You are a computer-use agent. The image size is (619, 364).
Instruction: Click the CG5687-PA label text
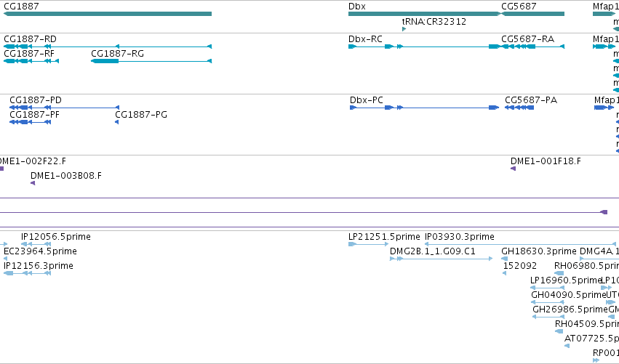[x=531, y=100]
